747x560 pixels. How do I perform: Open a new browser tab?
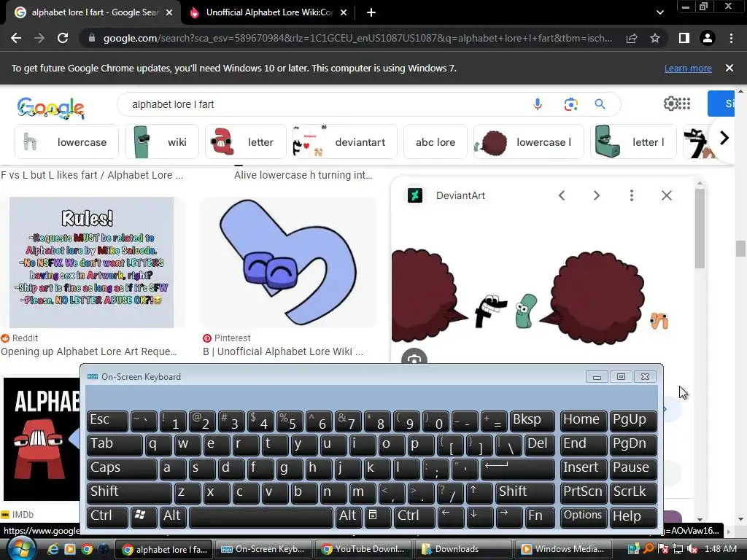371,13
